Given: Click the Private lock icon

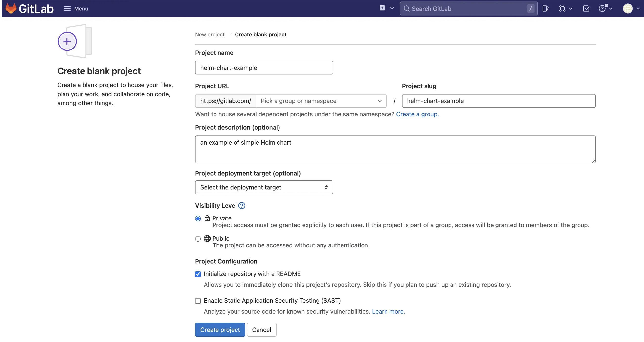Looking at the screenshot, I should click(207, 218).
